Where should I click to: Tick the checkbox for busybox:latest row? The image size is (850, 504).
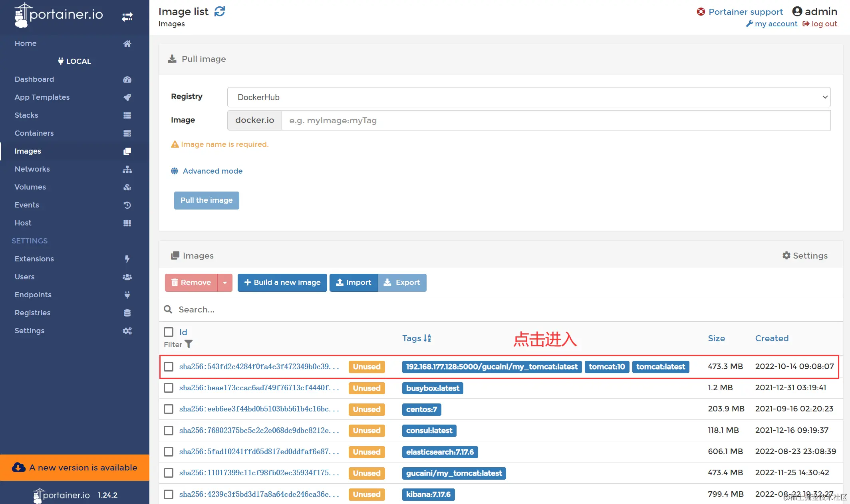pos(169,388)
